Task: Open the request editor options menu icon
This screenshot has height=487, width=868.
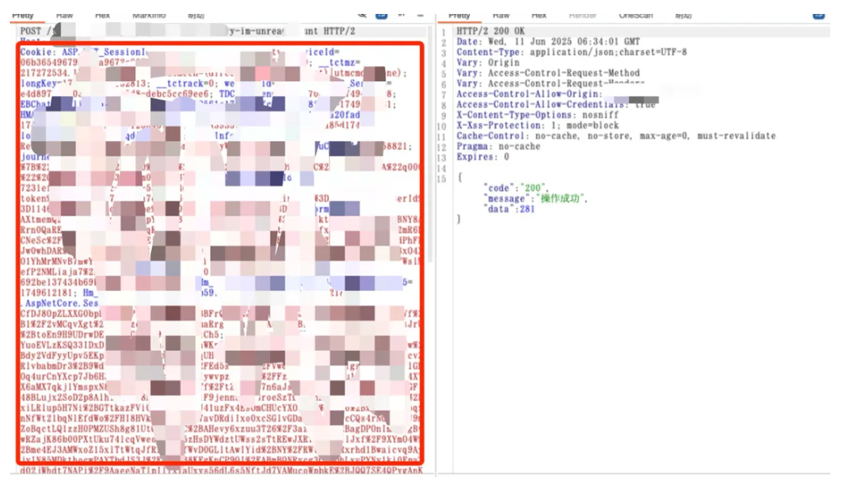Action: pyautogui.click(x=421, y=15)
